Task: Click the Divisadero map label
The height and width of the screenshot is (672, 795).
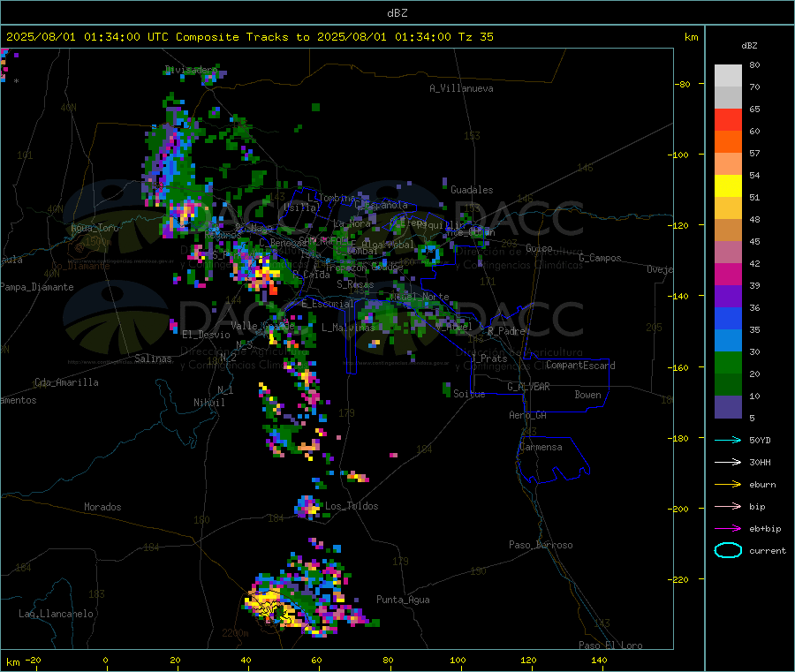Action: 191,70
